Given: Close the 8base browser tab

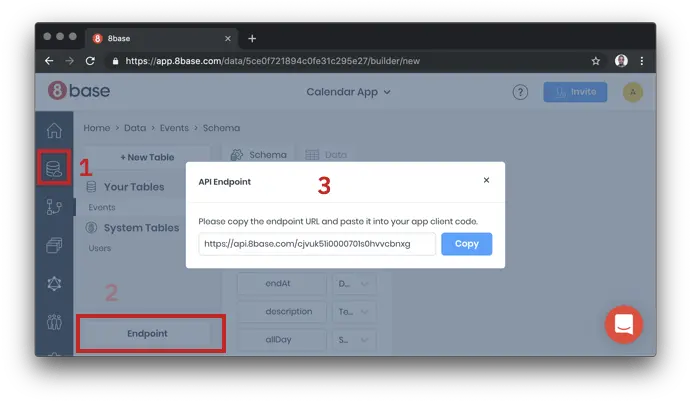Looking at the screenshot, I should 228,39.
